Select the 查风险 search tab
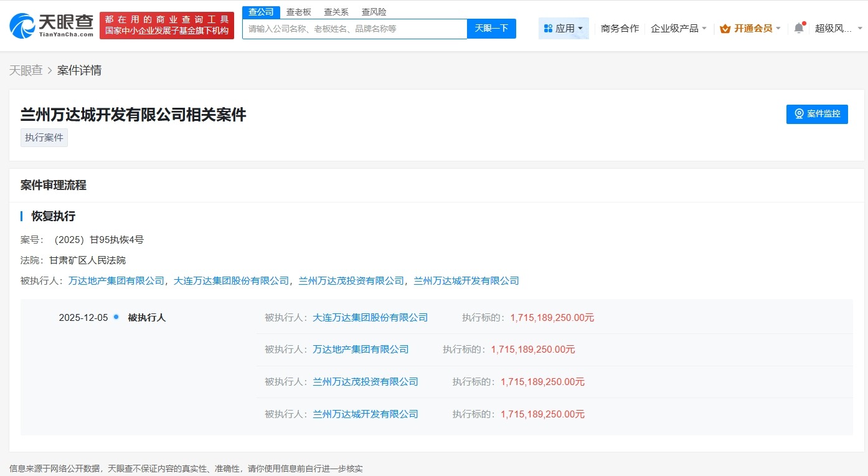This screenshot has height=476, width=868. 374,11
